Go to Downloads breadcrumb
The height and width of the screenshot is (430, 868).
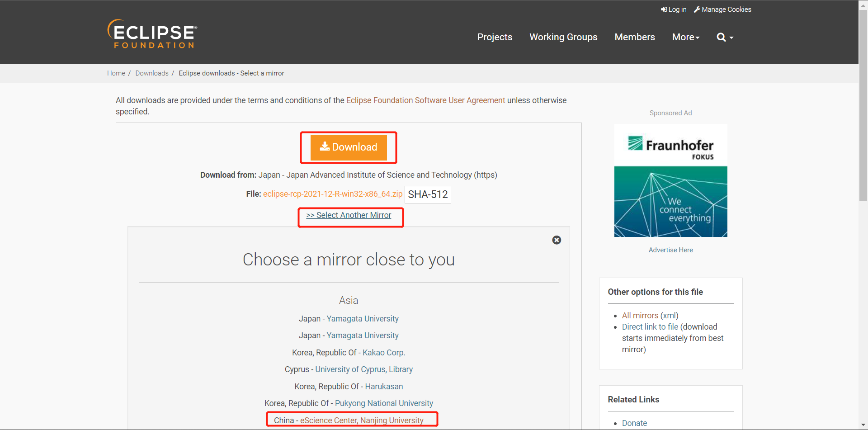click(152, 73)
